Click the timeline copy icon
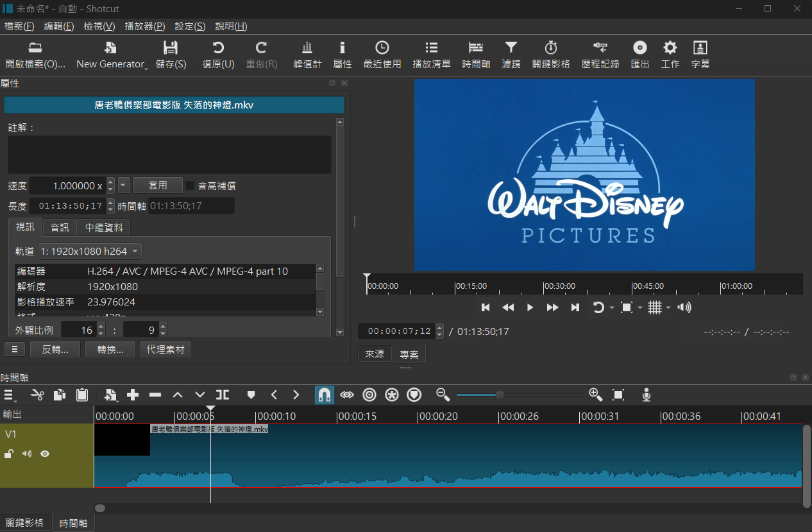 click(x=60, y=395)
